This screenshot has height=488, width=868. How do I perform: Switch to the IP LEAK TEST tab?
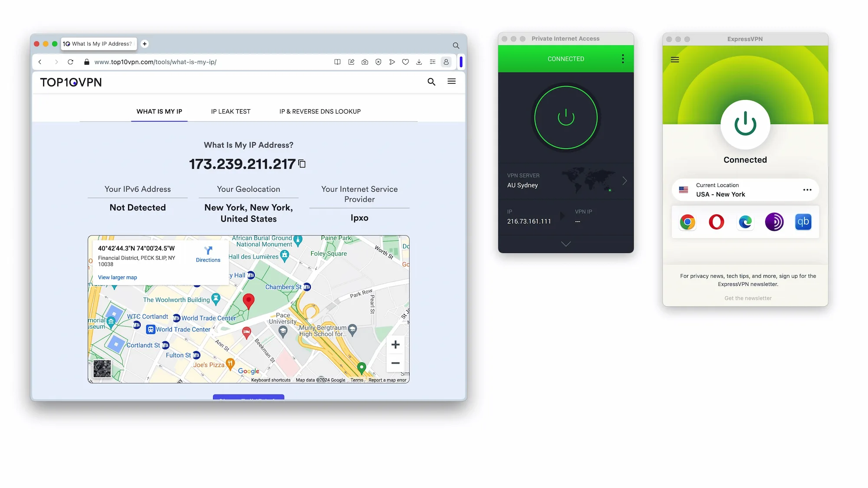click(230, 111)
